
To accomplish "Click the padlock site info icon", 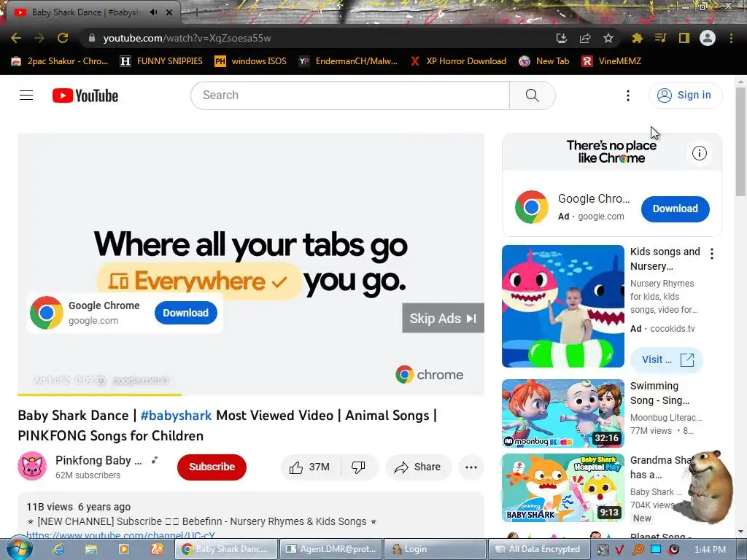I will [x=92, y=38].
